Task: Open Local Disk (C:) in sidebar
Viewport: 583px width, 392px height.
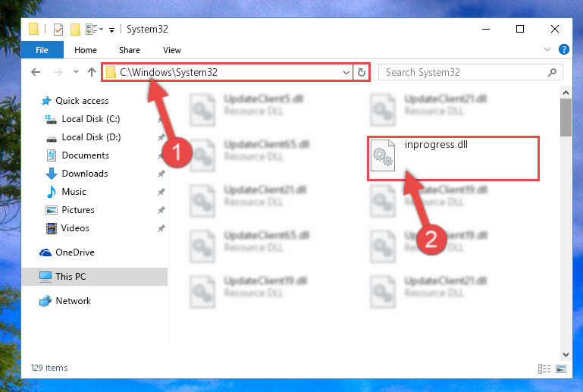Action: [91, 119]
